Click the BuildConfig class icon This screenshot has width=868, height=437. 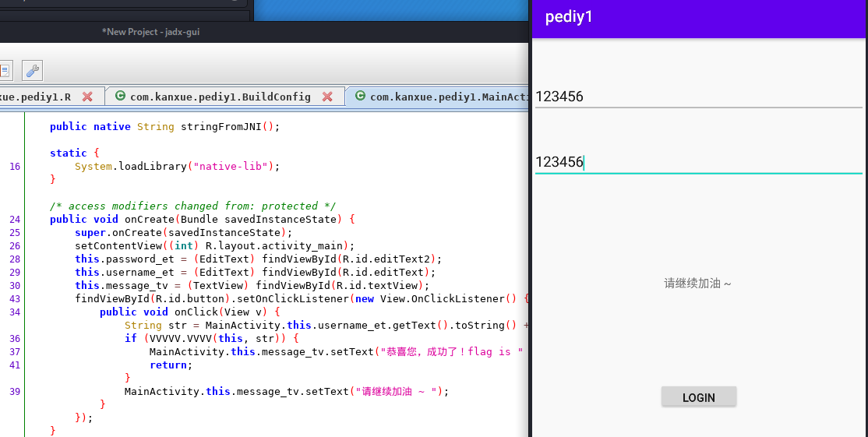pyautogui.click(x=120, y=97)
